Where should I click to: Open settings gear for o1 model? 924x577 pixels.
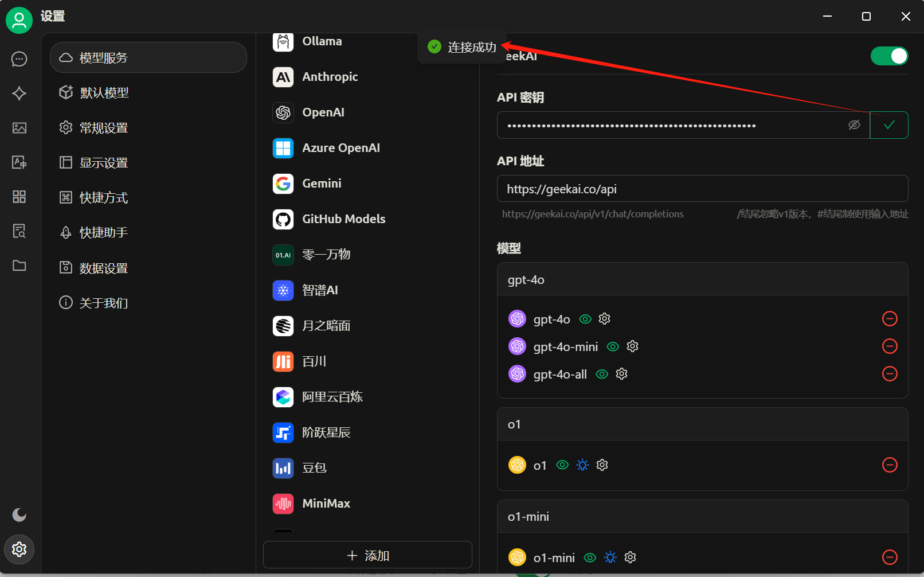click(x=602, y=465)
